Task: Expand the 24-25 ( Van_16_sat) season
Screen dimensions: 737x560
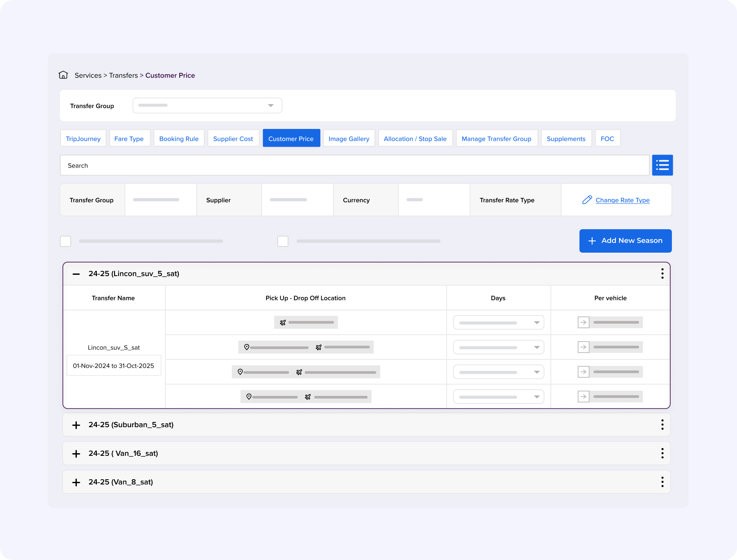Action: pyautogui.click(x=76, y=454)
